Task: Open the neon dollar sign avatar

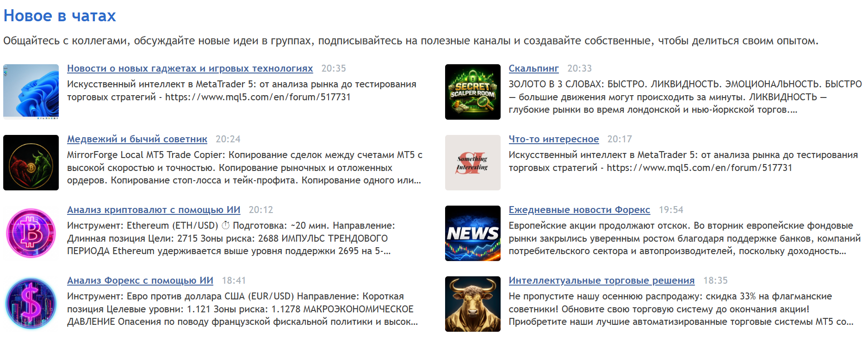Action: (x=31, y=304)
